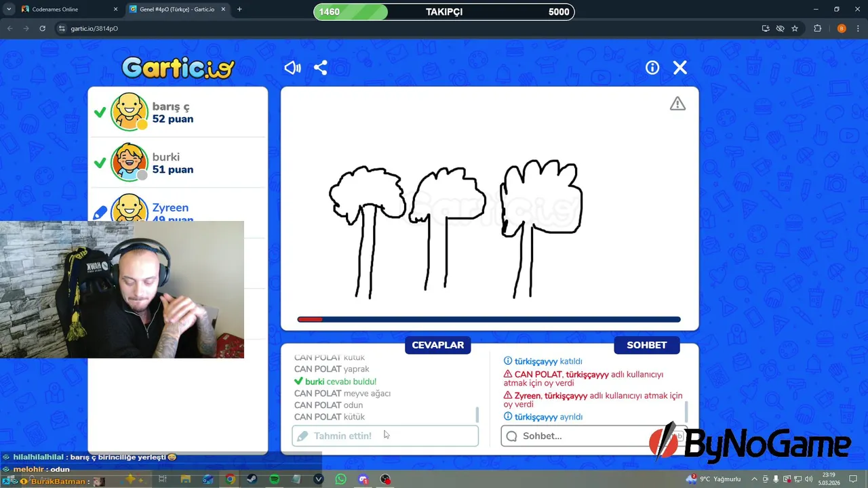The height and width of the screenshot is (488, 868).
Task: Click 'CAN POLAT odun' answer
Action: point(329,405)
